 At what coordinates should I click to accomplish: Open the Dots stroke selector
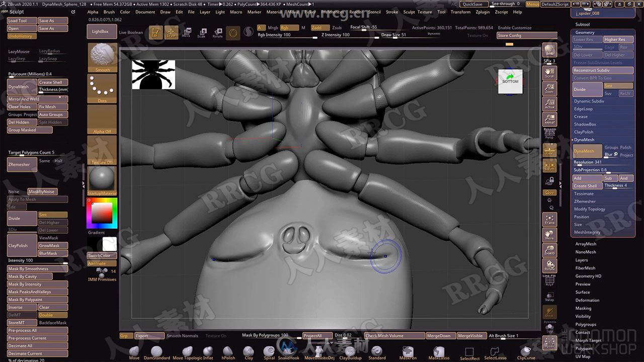pos(102,88)
